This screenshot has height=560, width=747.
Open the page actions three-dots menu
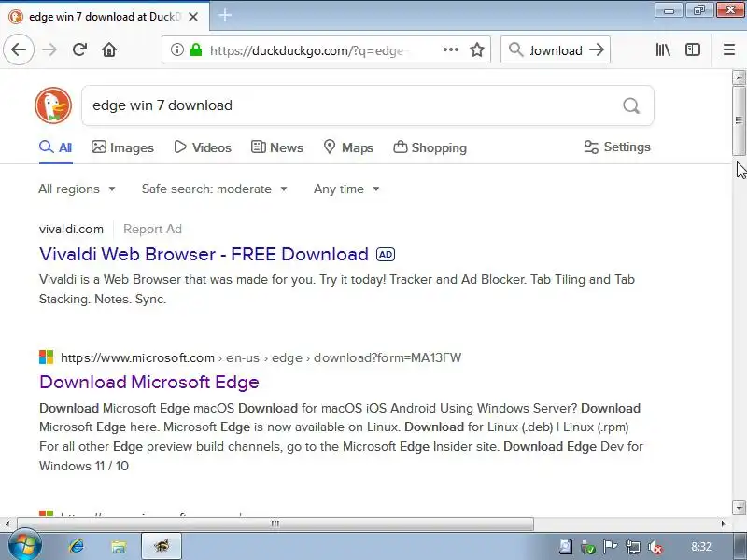tap(451, 49)
